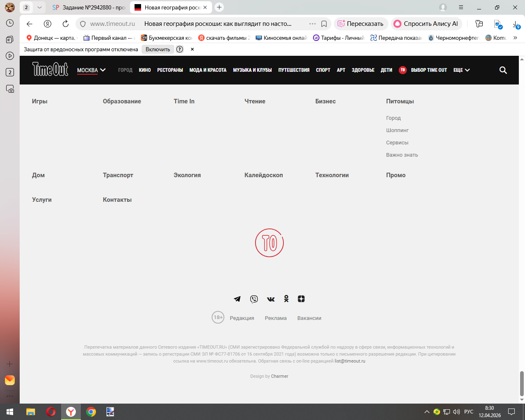Open the taskbar clock and calendar
This screenshot has height=420, width=525.
pos(490,412)
